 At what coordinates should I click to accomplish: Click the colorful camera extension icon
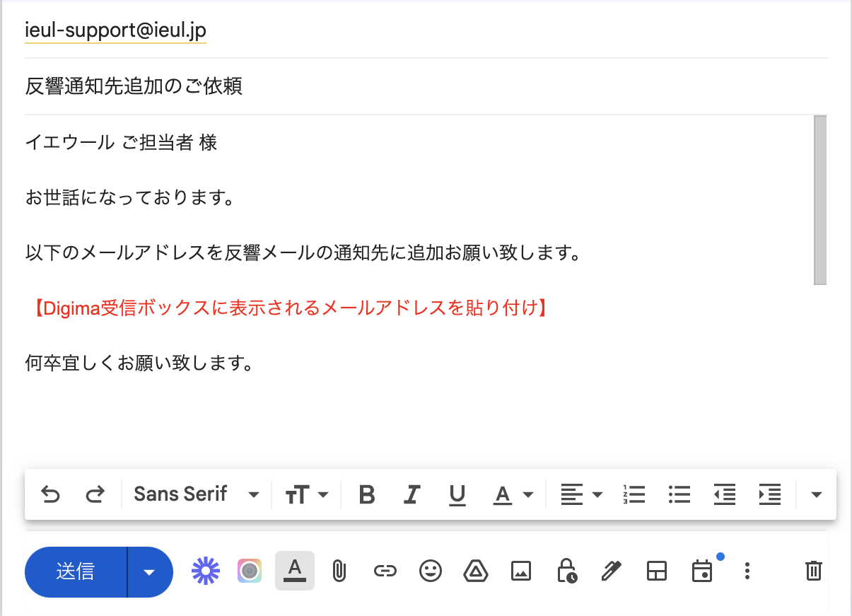(x=250, y=570)
